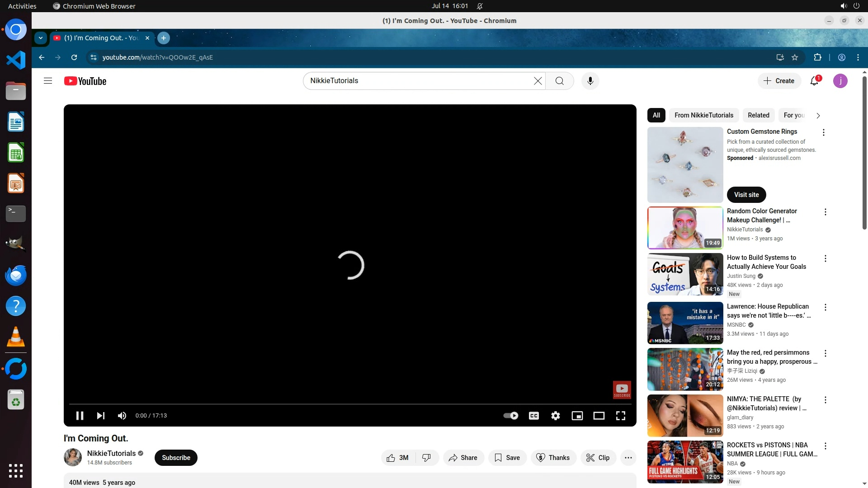Screen dimensions: 868x488
Task: Switch to theater mode view
Action: point(599,416)
